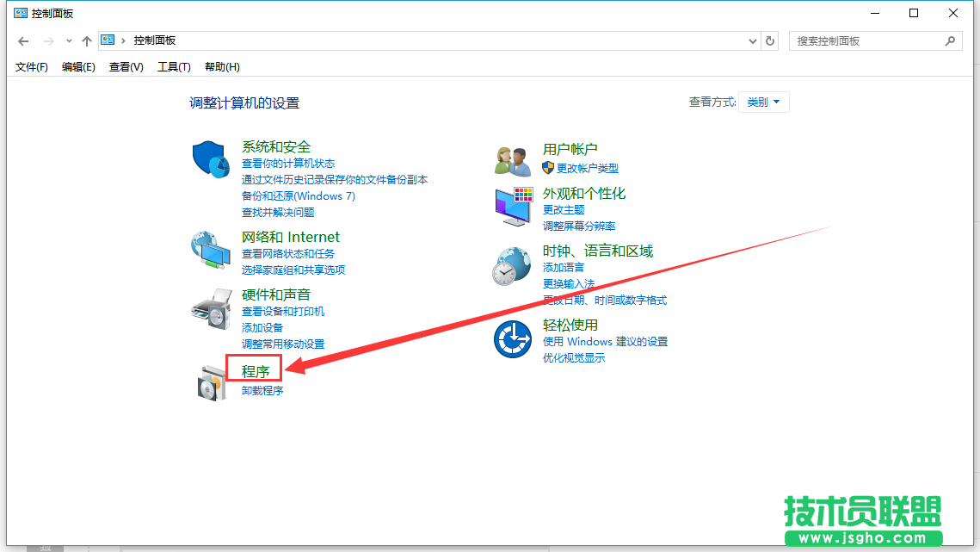980x552 pixels.
Task: Click the Control Panel icon in address bar
Action: coord(107,39)
